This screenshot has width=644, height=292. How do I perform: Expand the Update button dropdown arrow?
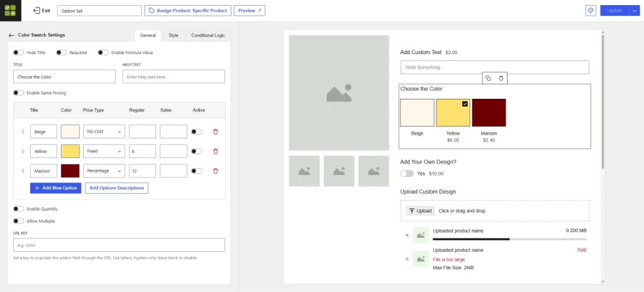coord(635,11)
